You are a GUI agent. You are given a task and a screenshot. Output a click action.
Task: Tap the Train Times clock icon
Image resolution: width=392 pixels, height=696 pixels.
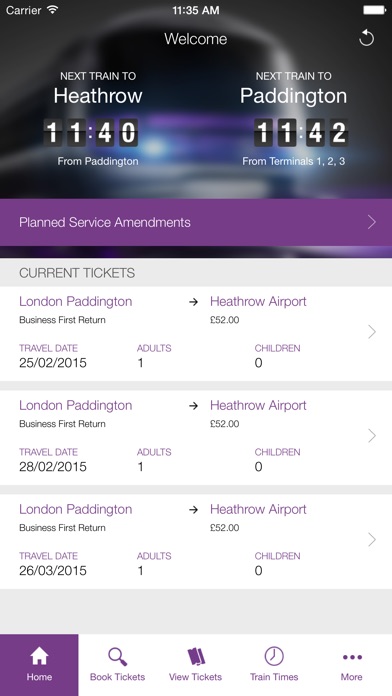[x=274, y=656]
